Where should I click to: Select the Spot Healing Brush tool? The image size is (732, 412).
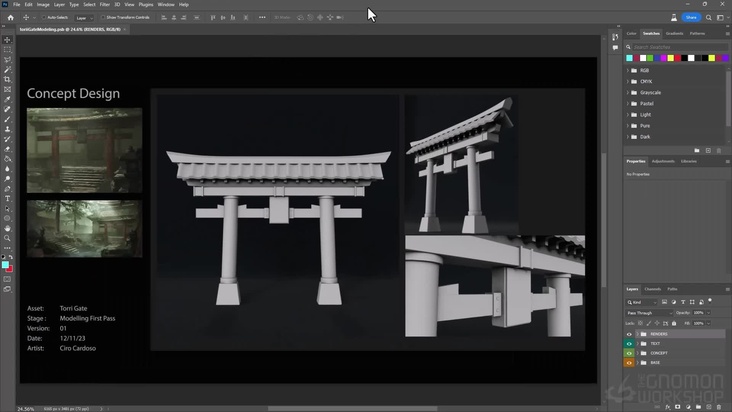7,109
